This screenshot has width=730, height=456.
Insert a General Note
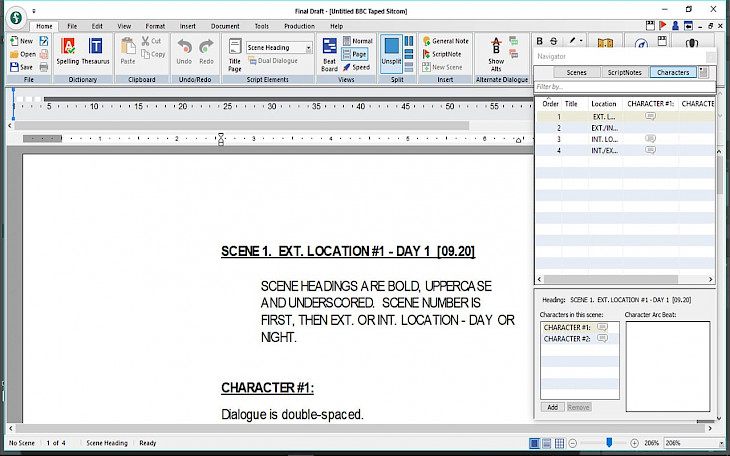tap(446, 41)
